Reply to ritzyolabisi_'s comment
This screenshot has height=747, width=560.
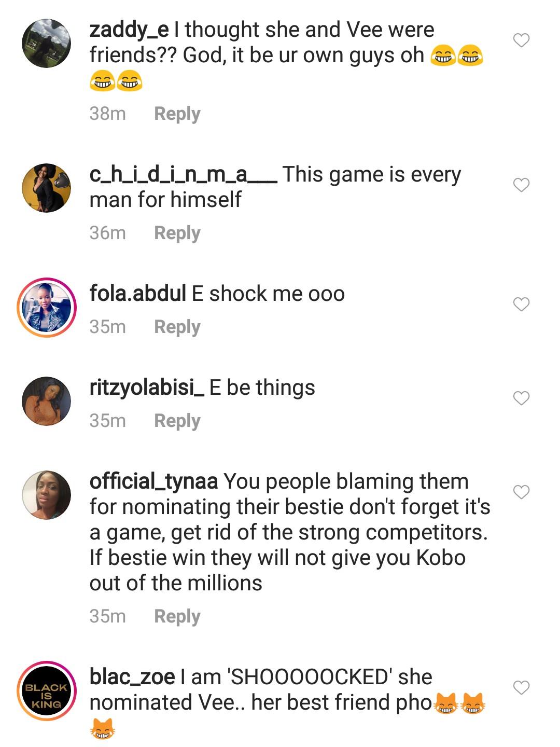pos(177,421)
